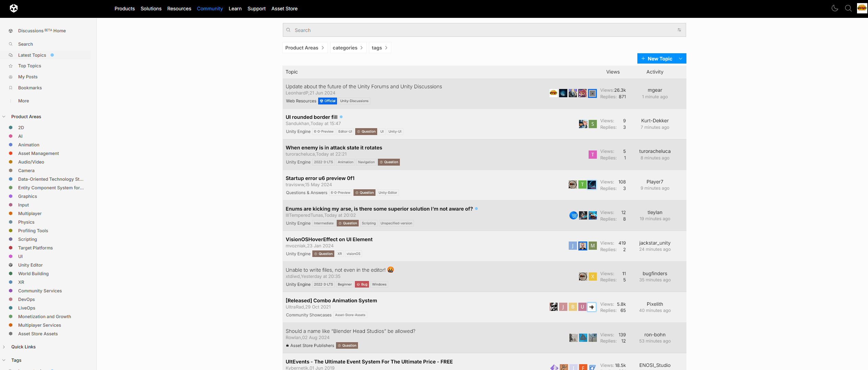This screenshot has width=868, height=370.
Task: Click the Top Topics star icon
Action: (11, 66)
